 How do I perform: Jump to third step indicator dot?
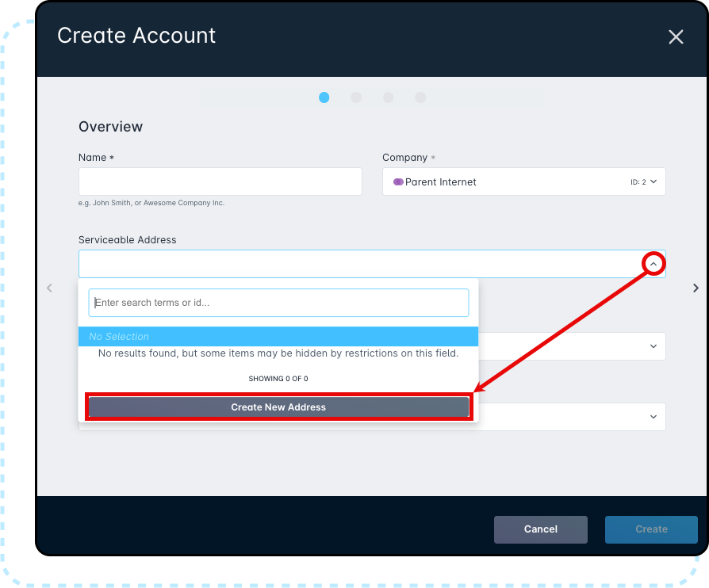point(389,97)
